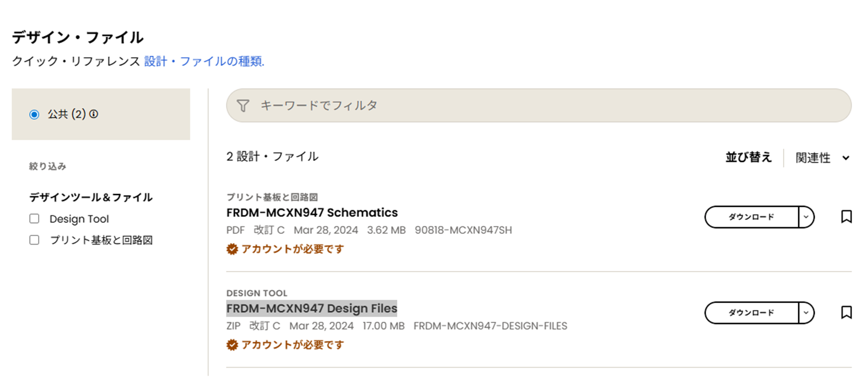Click アカウントが必要です notice under Design Files

(x=292, y=344)
